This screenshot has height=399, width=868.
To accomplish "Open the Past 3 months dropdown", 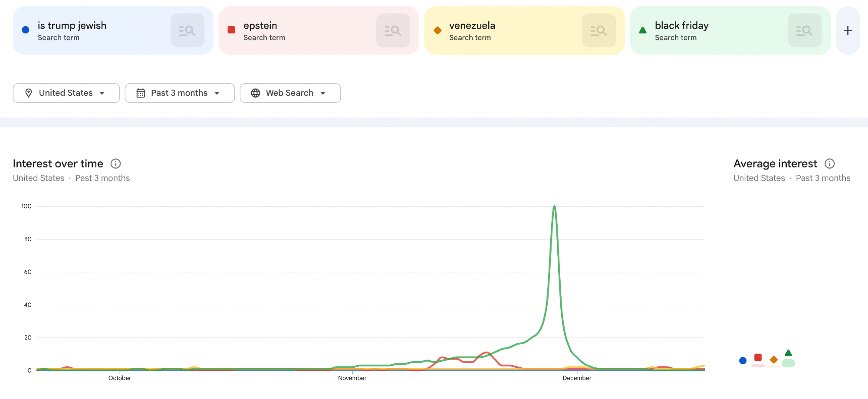I will [x=180, y=93].
